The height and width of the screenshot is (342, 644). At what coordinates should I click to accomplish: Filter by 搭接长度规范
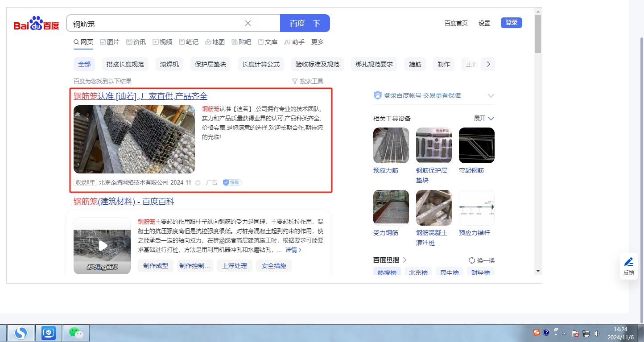125,64
